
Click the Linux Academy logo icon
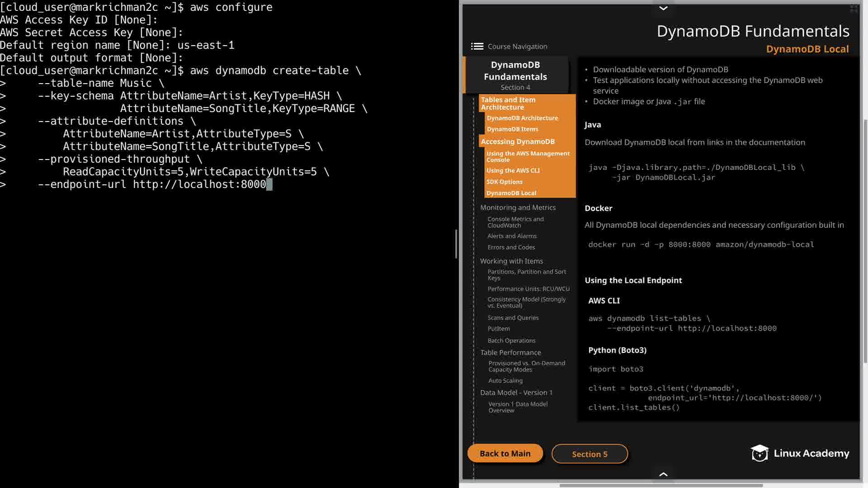(x=759, y=453)
